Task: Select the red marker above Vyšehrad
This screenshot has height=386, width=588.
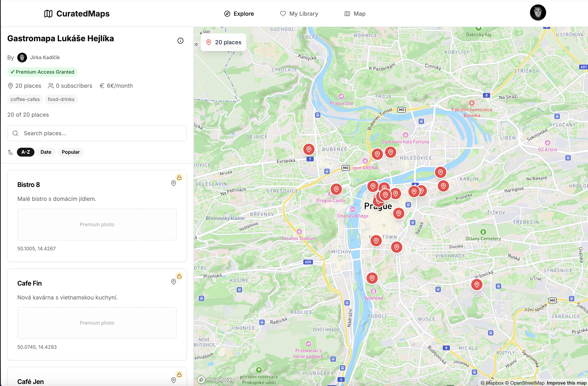Action: pos(372,278)
